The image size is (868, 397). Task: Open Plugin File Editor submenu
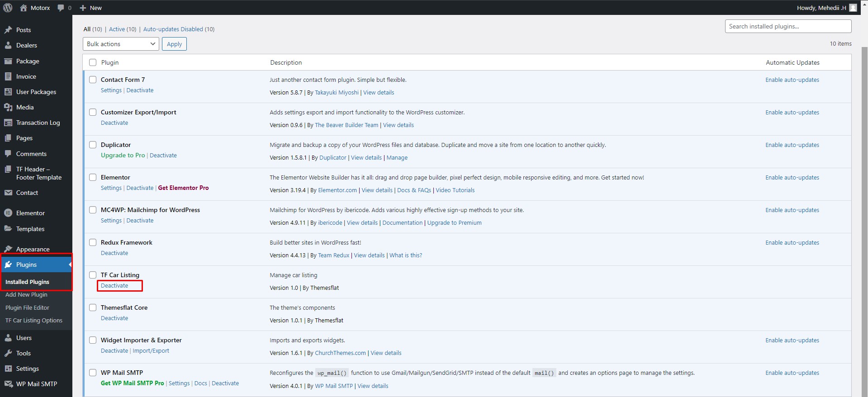[27, 307]
